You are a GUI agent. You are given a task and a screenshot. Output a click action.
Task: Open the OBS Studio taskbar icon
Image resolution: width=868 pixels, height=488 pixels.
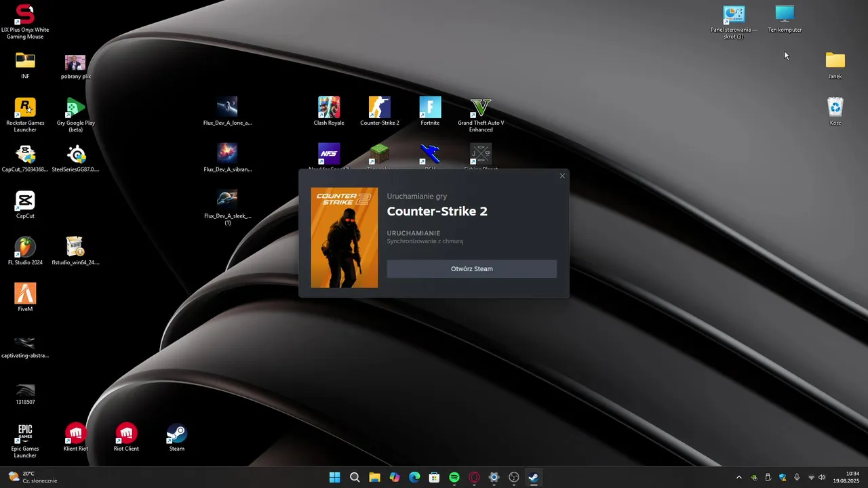click(x=514, y=477)
